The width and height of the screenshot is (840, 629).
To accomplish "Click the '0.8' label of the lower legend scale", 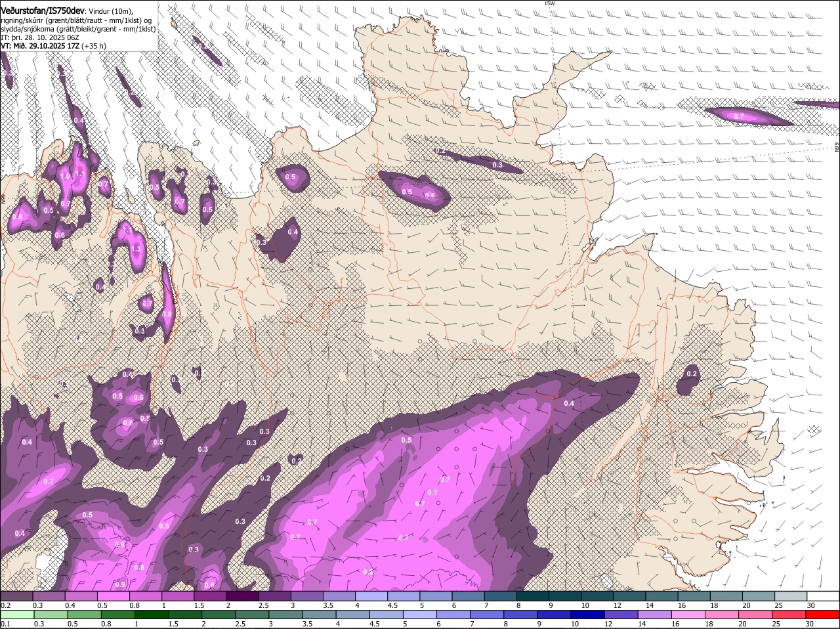I will click(x=106, y=624).
